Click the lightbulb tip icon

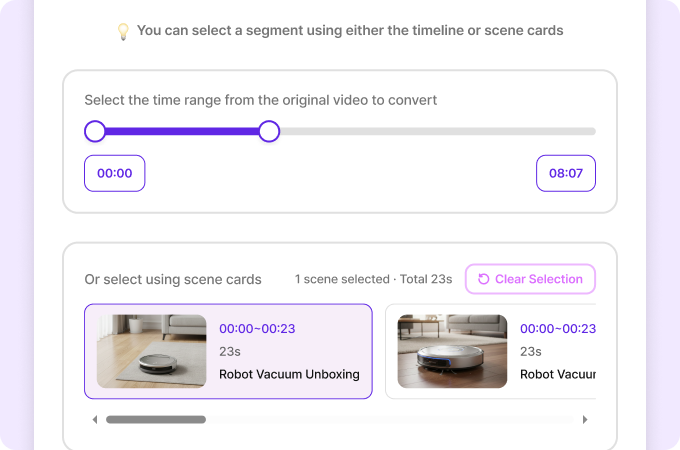tap(124, 31)
